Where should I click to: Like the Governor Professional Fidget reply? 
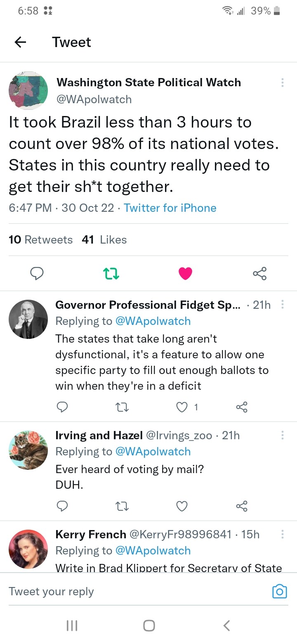coord(182,407)
